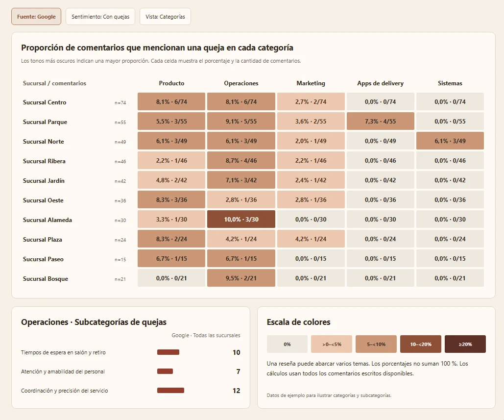Select the Sistemas column header

click(450, 83)
